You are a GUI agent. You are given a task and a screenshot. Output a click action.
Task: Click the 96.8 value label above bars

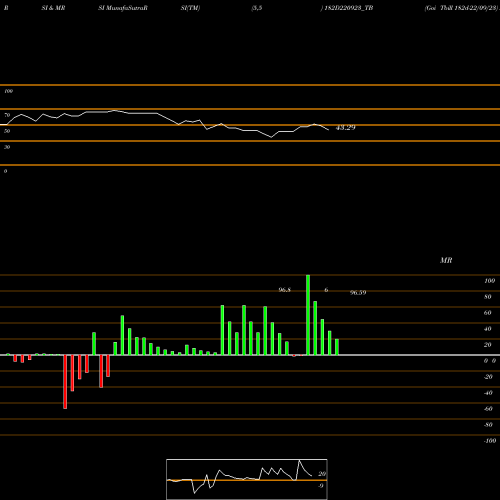284,290
